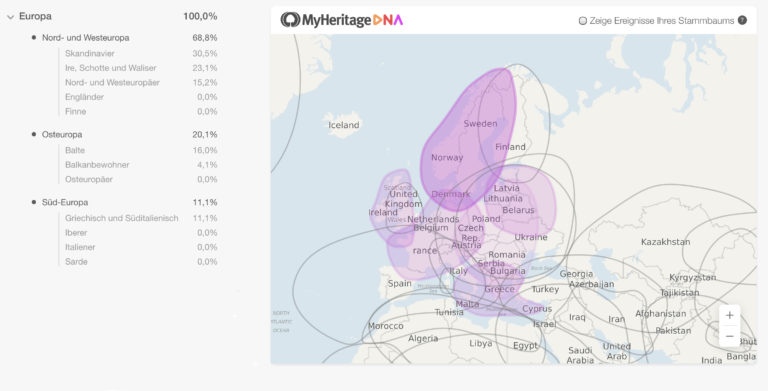Select the Finne ethnicity entry
The image size is (768, 391).
[x=141, y=112]
